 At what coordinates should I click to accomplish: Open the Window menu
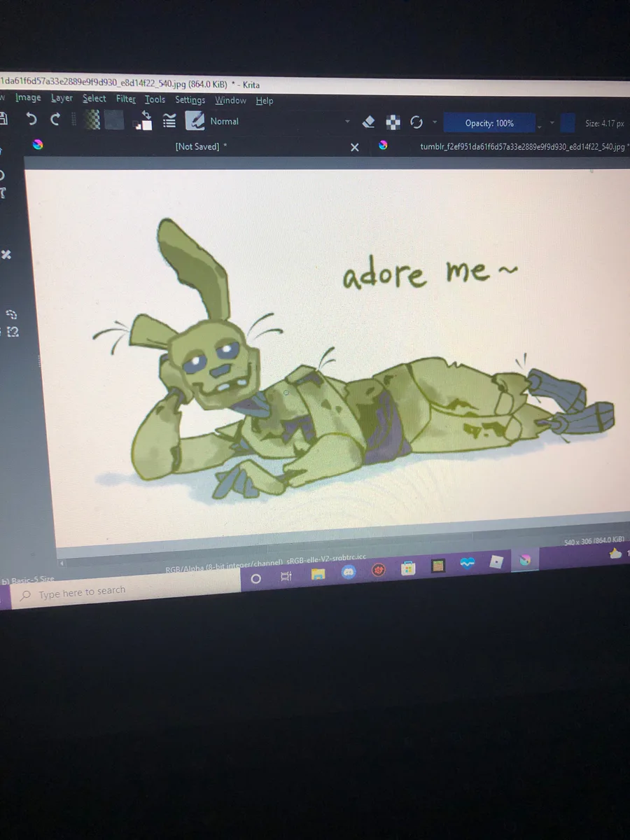[x=230, y=101]
